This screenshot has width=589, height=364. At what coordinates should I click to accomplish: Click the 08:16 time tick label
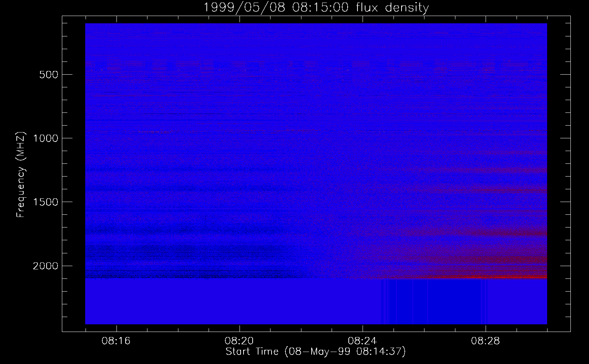point(116,341)
